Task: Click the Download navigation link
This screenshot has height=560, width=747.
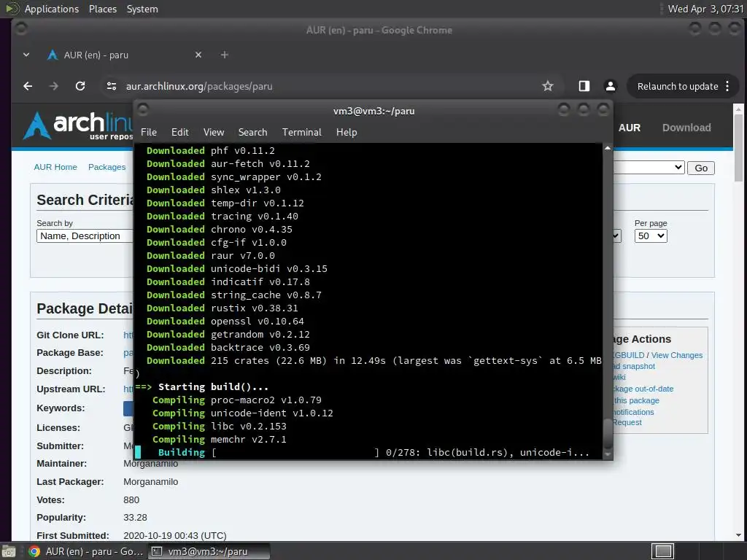Action: pyautogui.click(x=686, y=128)
